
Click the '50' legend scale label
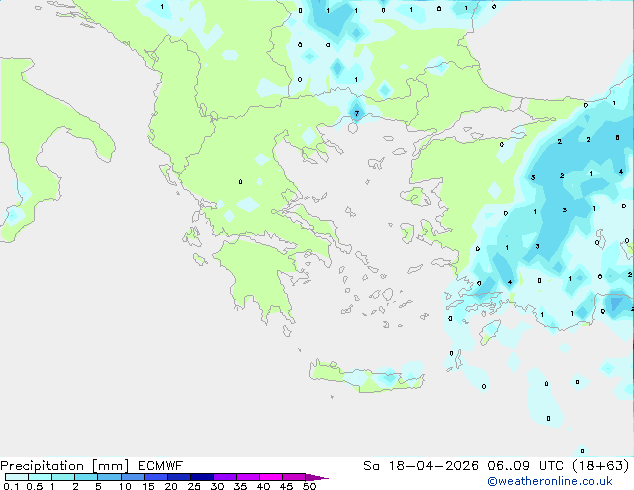(309, 486)
